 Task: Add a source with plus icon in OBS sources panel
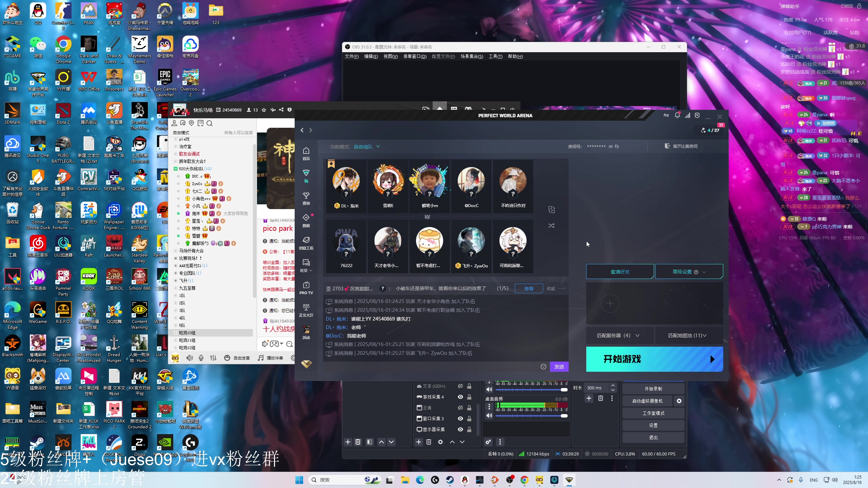(x=419, y=442)
